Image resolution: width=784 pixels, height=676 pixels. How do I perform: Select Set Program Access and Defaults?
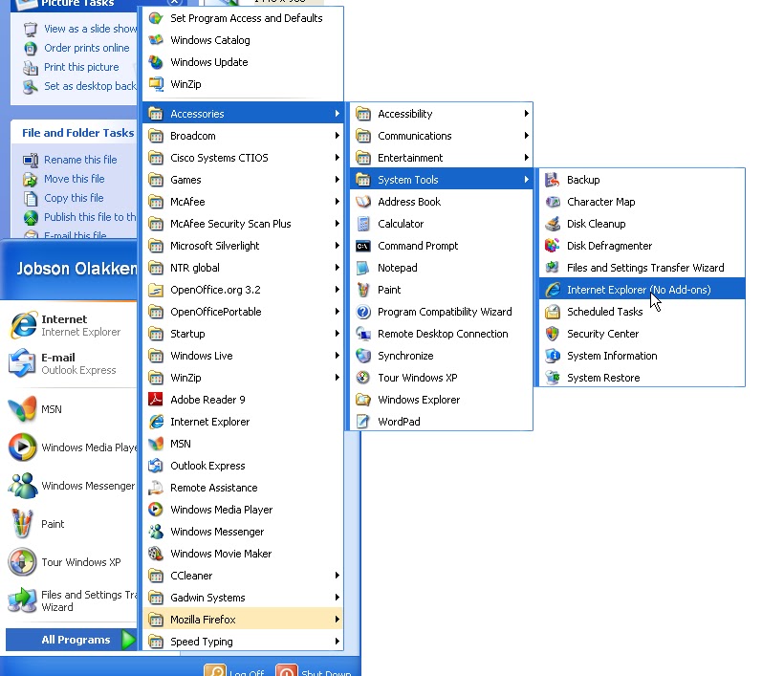click(243, 18)
